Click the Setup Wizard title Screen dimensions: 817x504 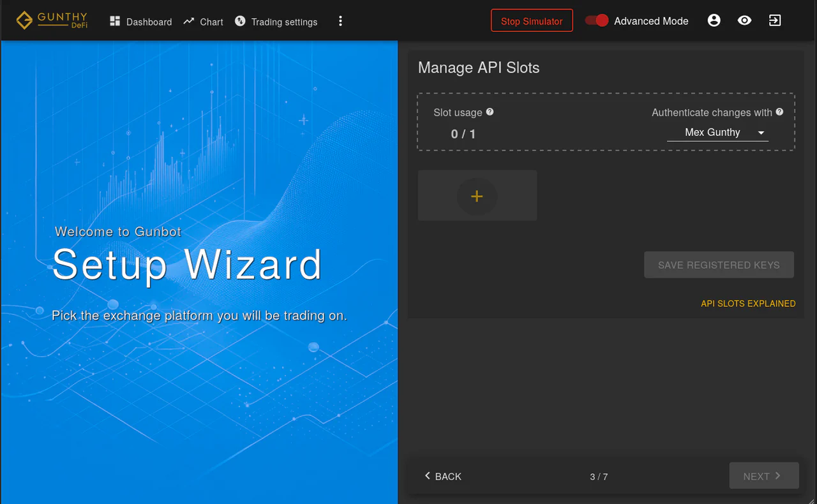point(187,264)
